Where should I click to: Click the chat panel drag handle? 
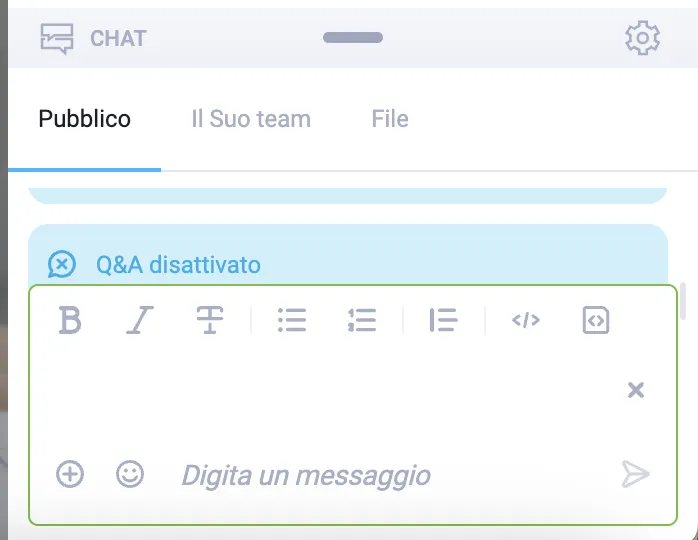pyautogui.click(x=353, y=37)
